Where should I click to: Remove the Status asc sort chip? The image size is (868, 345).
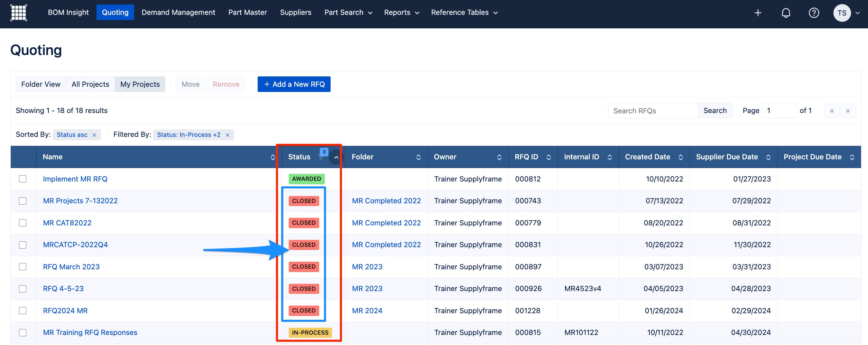94,135
